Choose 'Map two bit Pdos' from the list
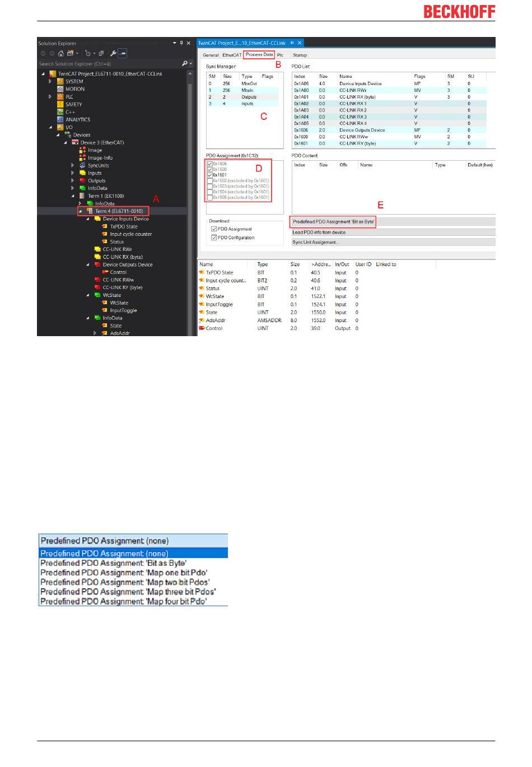Image resolution: width=532 pixels, height=767 pixels. 133,582
